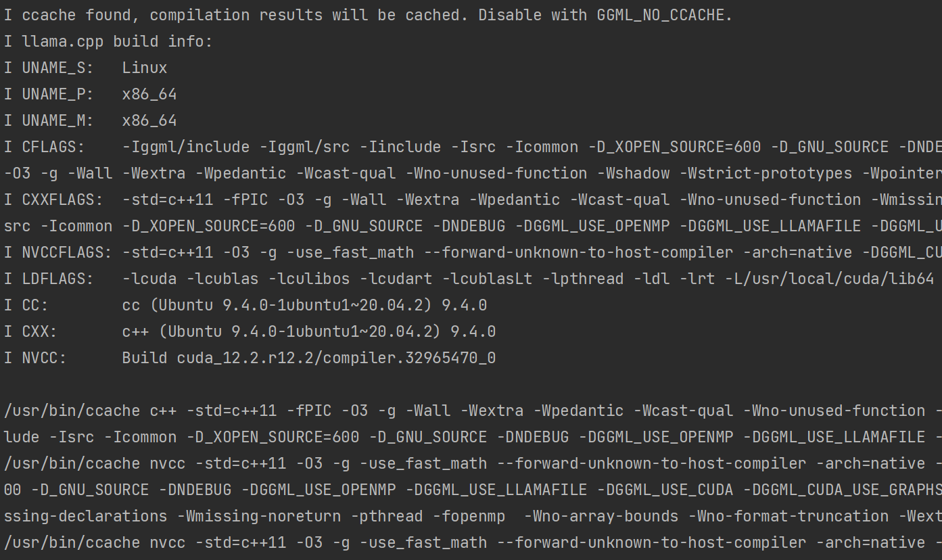The height and width of the screenshot is (560, 942).
Task: Open the -L/usr/local/cuda/lib64 path
Action: (x=829, y=279)
